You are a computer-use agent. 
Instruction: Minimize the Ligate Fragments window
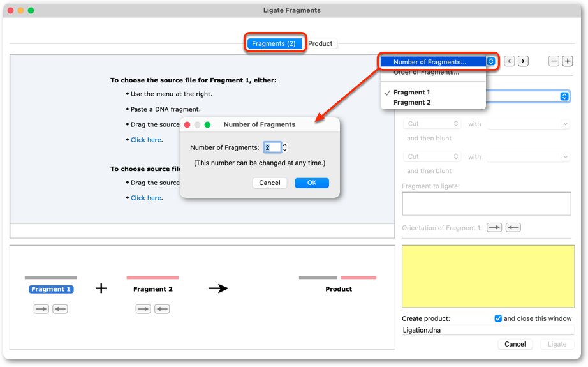coord(20,10)
